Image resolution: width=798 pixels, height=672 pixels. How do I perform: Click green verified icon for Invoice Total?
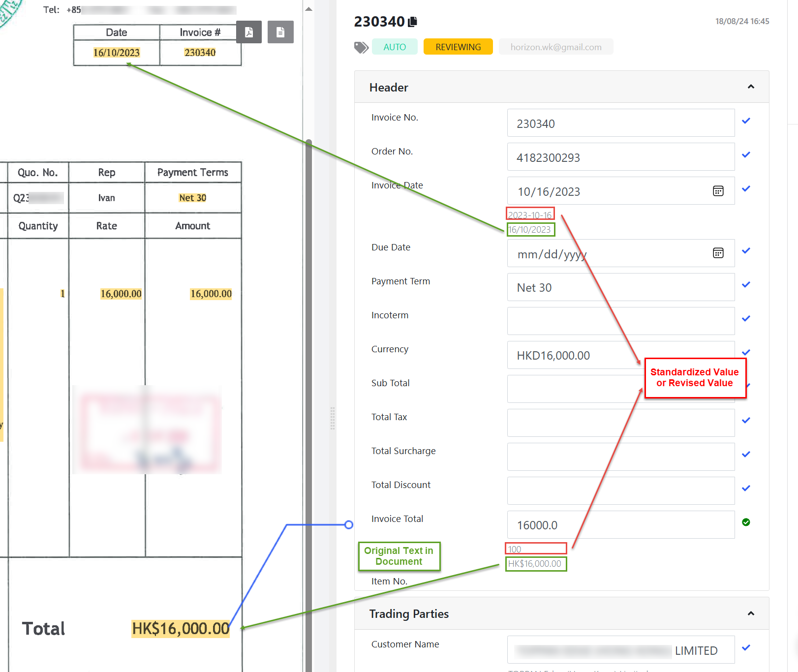click(x=746, y=522)
